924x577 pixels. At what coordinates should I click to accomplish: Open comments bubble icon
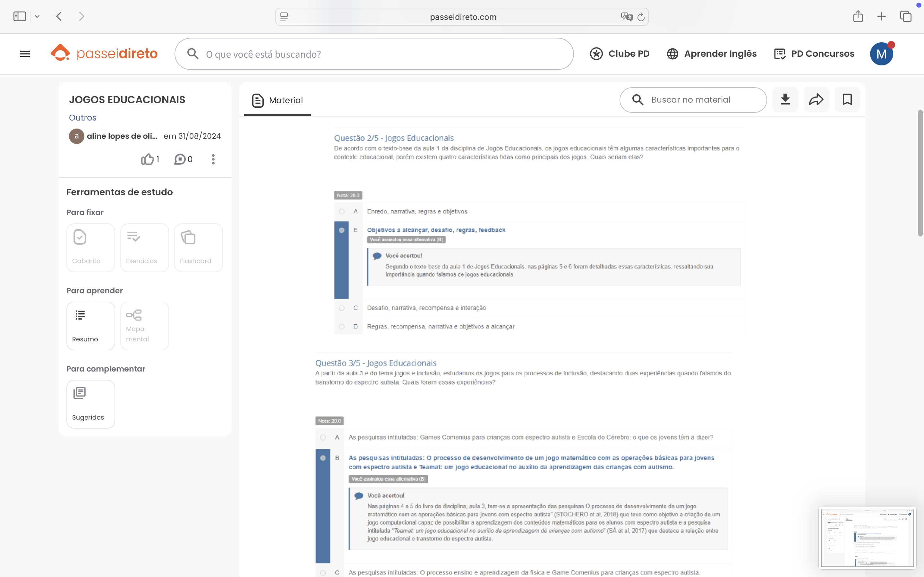tap(180, 159)
